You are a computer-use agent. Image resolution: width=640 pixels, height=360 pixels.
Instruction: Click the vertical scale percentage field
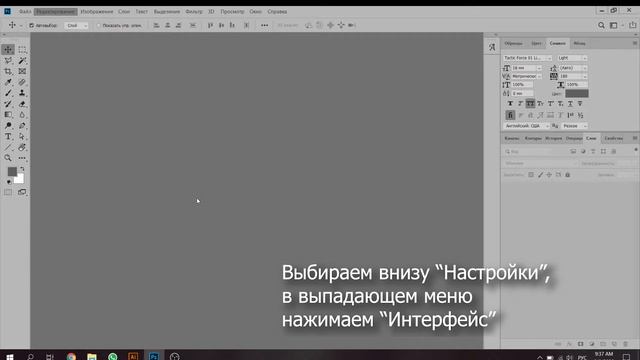(x=522, y=84)
